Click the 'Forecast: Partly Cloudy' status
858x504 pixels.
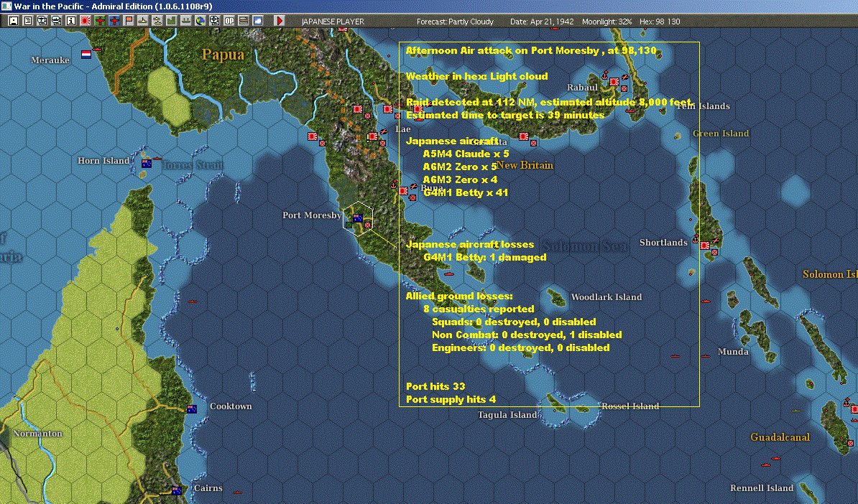[455, 22]
